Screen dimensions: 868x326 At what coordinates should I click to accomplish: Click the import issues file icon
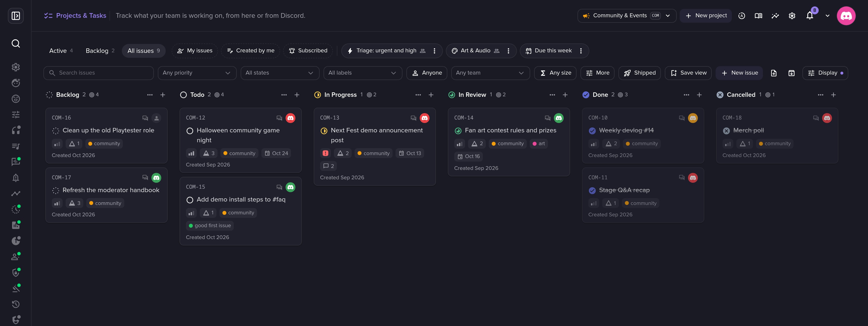(774, 73)
